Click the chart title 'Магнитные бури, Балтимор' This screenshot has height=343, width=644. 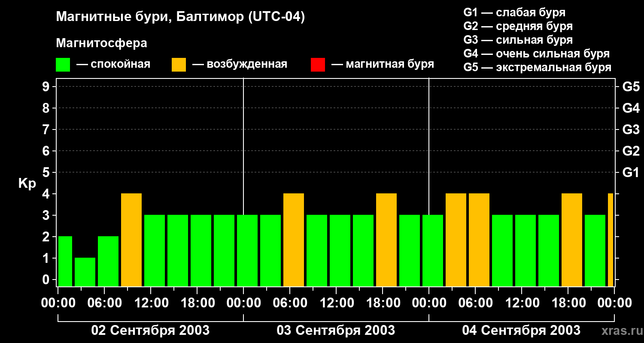click(x=180, y=17)
